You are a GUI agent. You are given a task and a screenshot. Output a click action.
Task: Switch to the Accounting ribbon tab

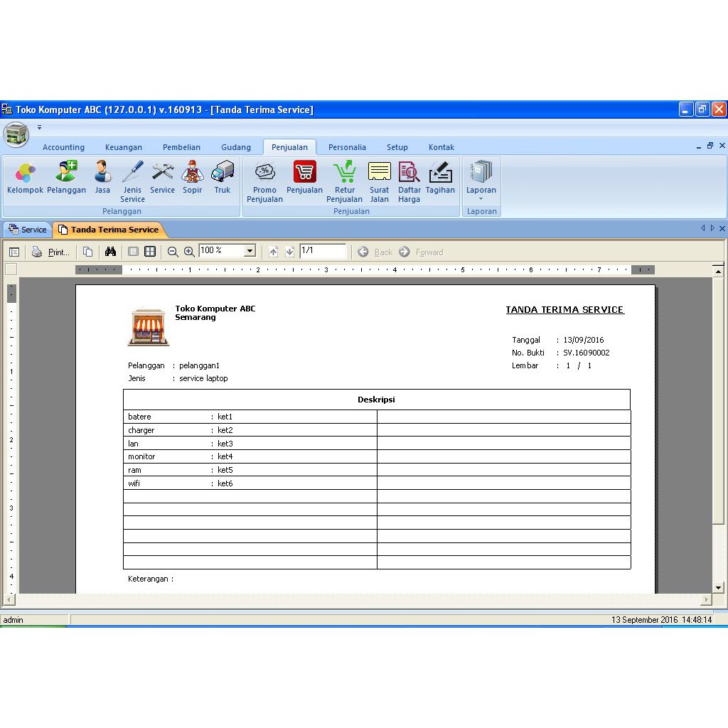[x=63, y=147]
